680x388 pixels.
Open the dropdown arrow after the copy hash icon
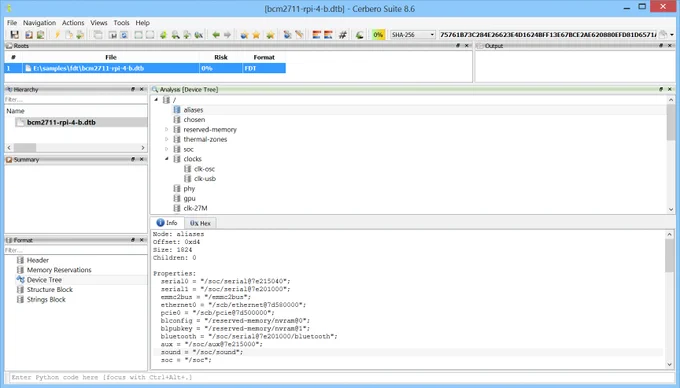point(672,35)
